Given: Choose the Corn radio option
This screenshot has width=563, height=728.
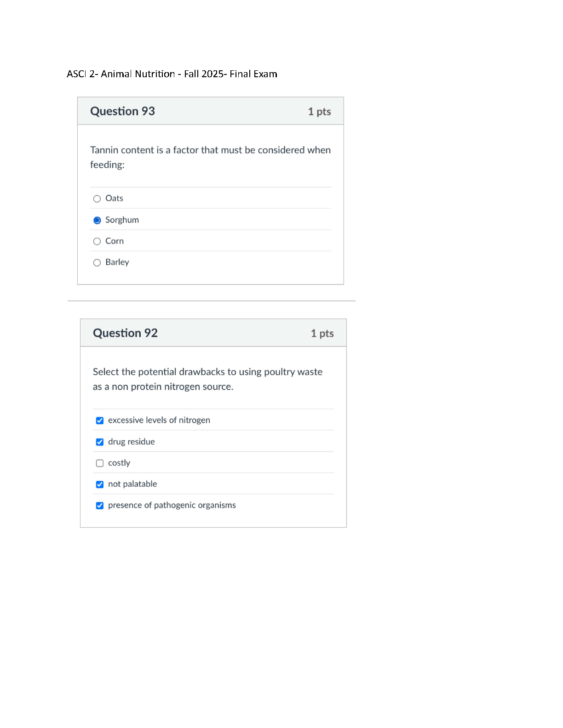Looking at the screenshot, I should [97, 241].
